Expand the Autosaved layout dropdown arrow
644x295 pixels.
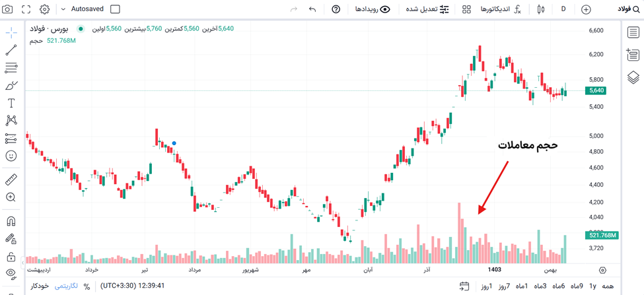tap(63, 9)
